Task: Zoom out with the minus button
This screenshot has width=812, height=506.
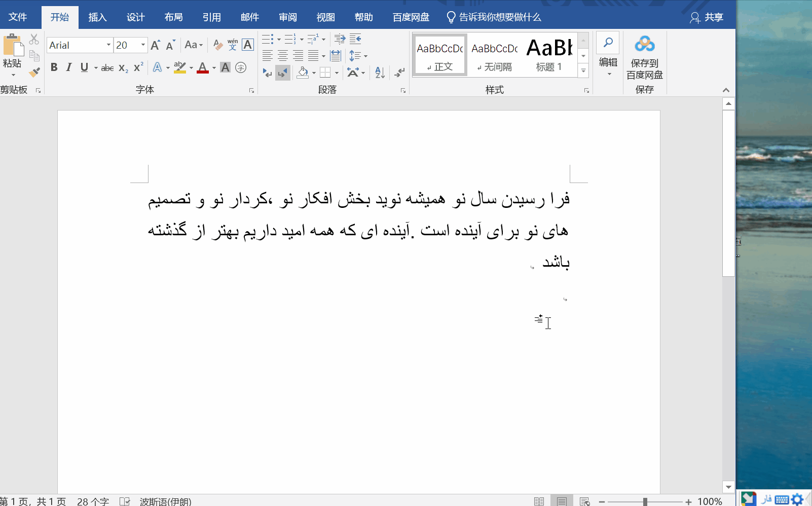Action: tap(602, 501)
